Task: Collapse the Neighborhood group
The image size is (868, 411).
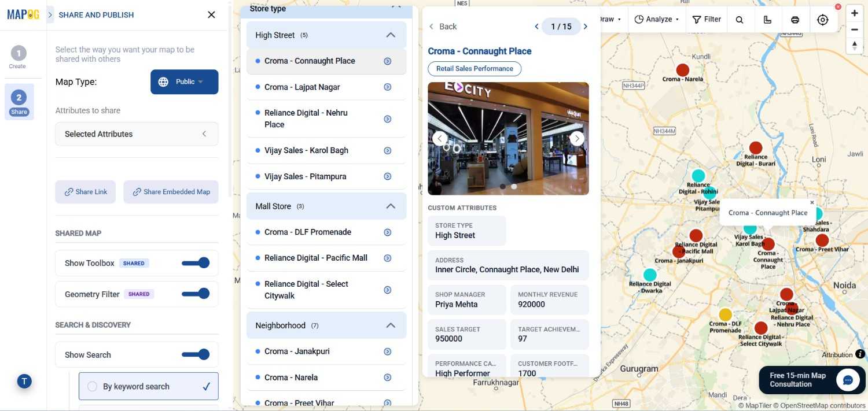Action: click(x=391, y=325)
